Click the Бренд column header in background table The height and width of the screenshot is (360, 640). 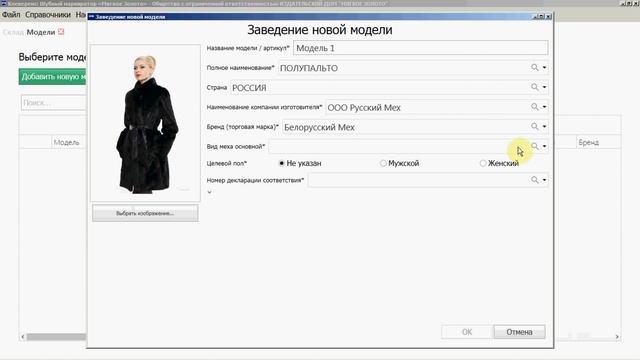click(x=588, y=142)
